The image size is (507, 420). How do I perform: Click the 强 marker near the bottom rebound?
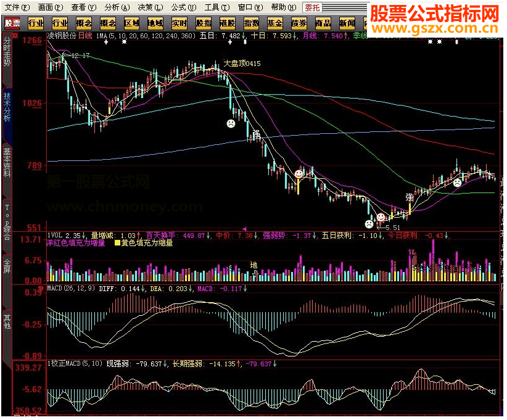(x=410, y=197)
